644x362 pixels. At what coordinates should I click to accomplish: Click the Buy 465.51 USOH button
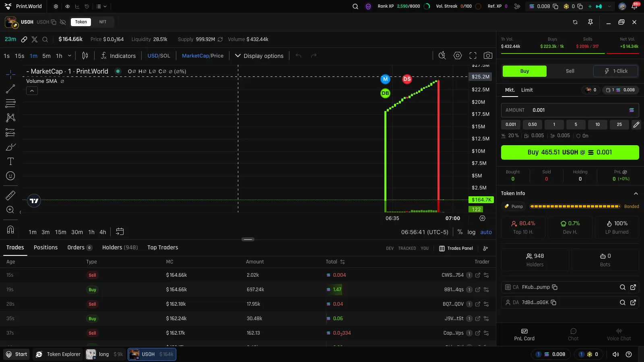coord(570,152)
